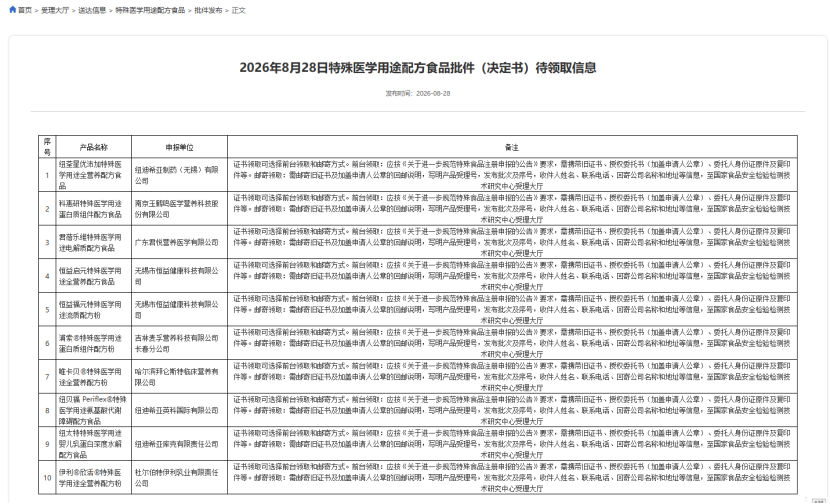Click product name cell starting 浦索®
Image resolution: width=830 pixels, height=504 pixels.
tap(94, 343)
